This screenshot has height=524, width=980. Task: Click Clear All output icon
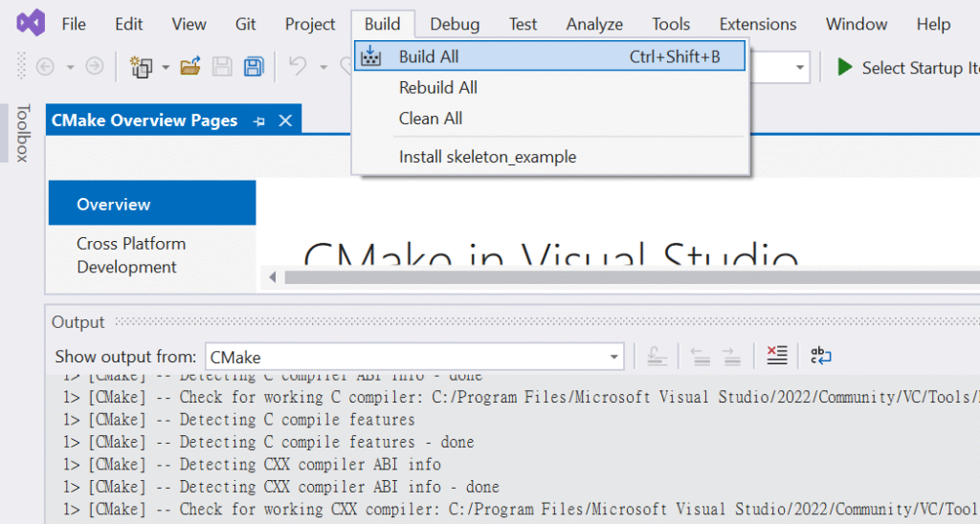[777, 356]
